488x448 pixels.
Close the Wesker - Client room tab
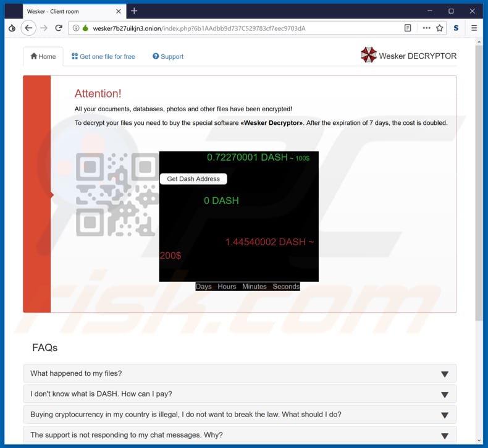point(118,12)
